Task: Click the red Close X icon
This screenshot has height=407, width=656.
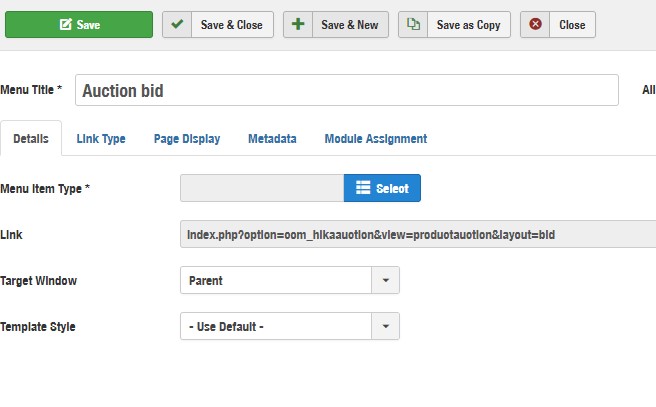Action: click(536, 25)
